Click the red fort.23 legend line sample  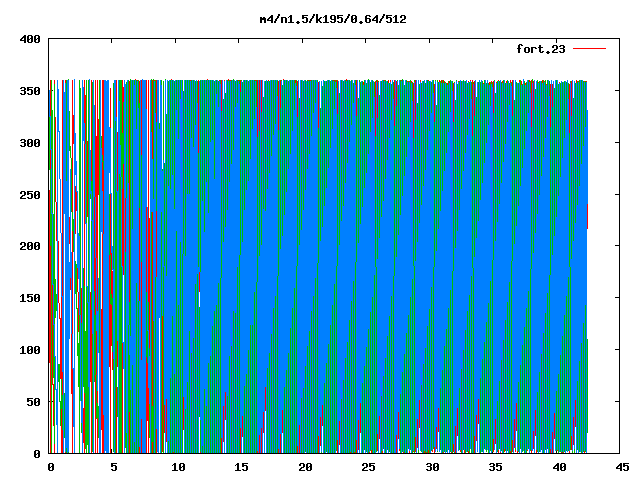click(589, 49)
